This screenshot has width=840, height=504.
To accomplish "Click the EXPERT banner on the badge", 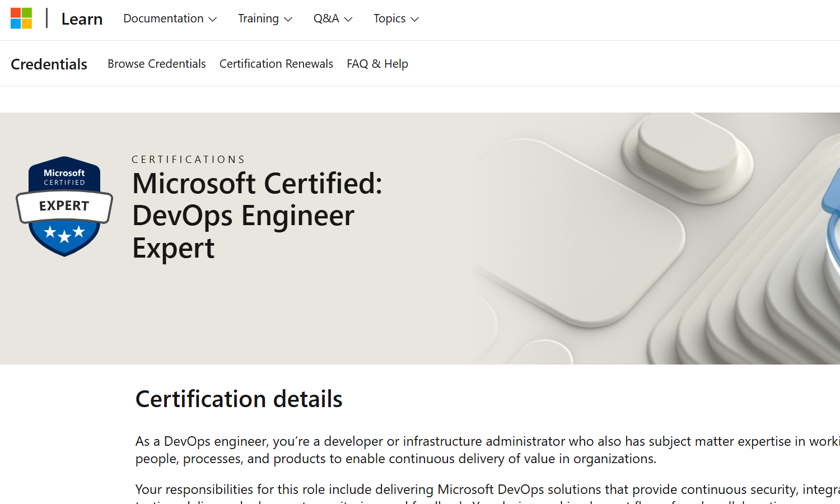I will (x=64, y=206).
